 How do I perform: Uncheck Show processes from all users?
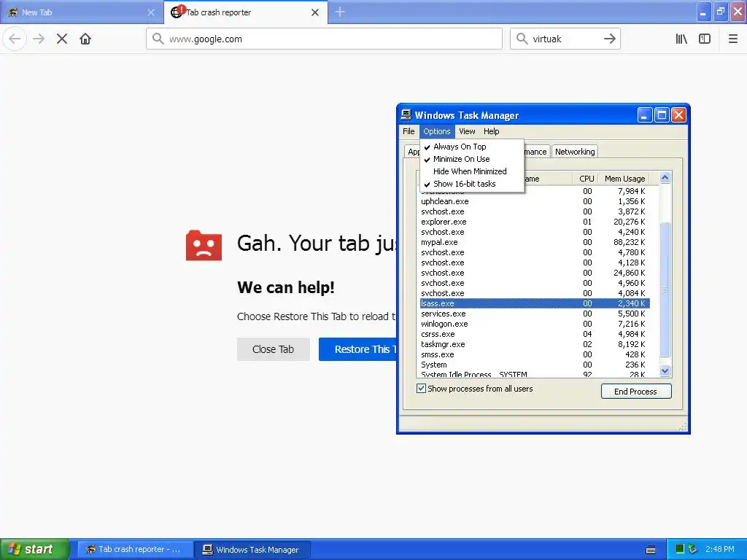(421, 389)
